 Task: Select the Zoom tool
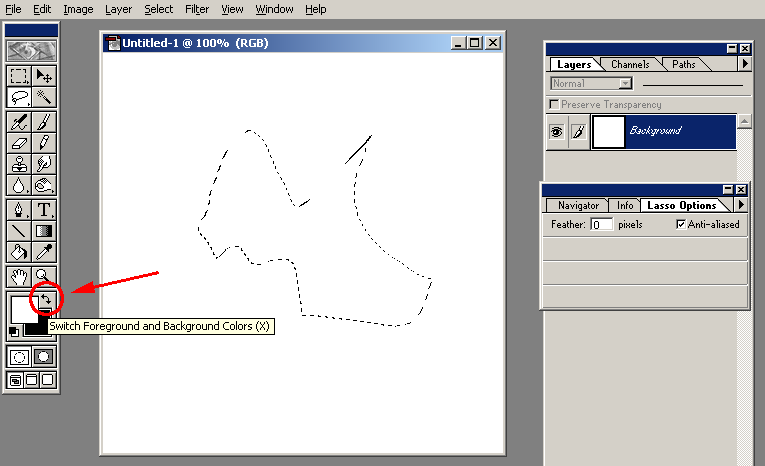point(44,277)
